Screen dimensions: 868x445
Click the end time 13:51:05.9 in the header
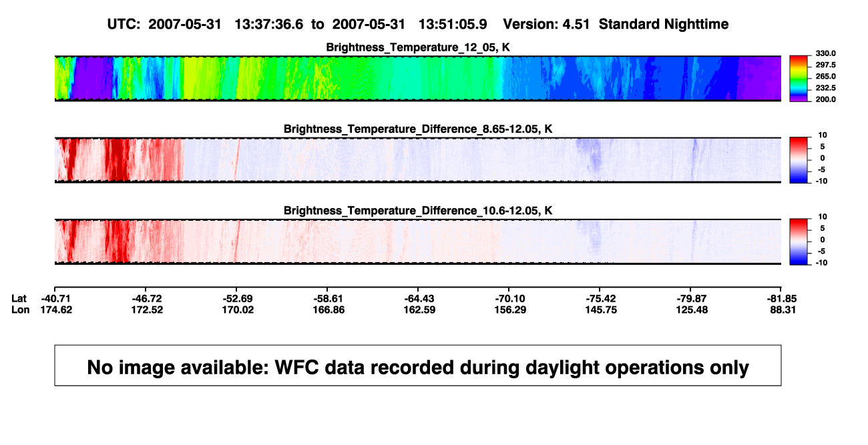pos(453,24)
